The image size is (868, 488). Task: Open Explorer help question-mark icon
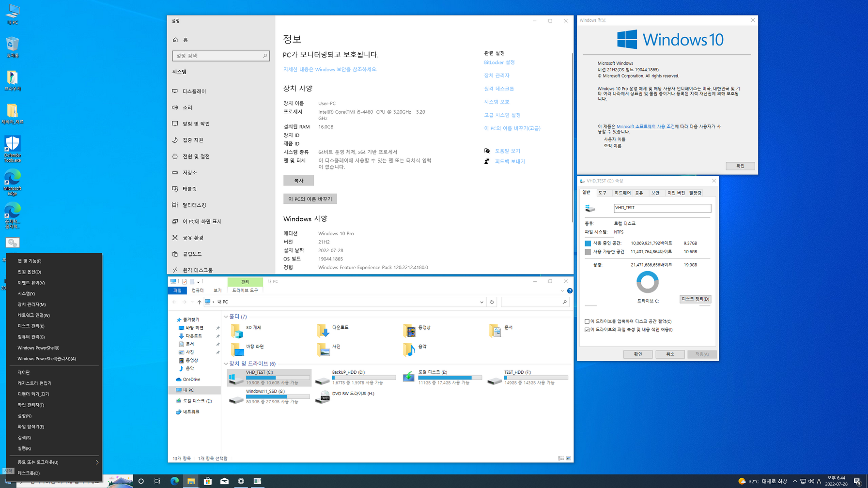[x=570, y=290]
